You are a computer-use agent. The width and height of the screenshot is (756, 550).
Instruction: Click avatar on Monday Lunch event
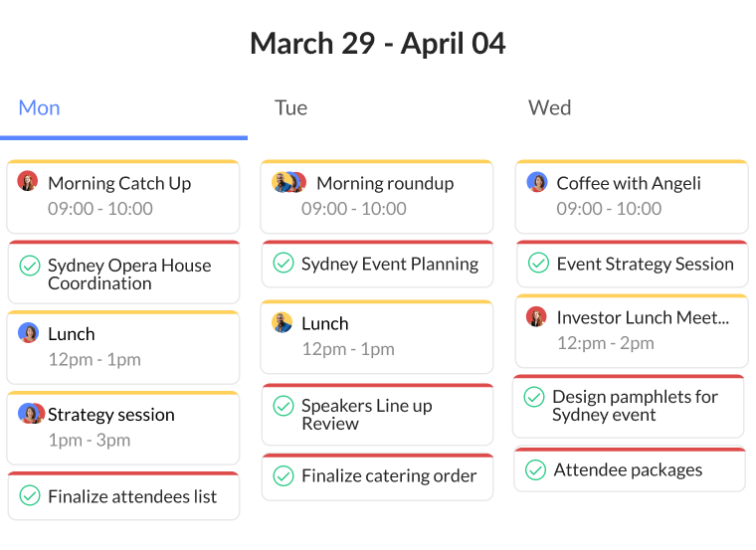[x=29, y=332]
